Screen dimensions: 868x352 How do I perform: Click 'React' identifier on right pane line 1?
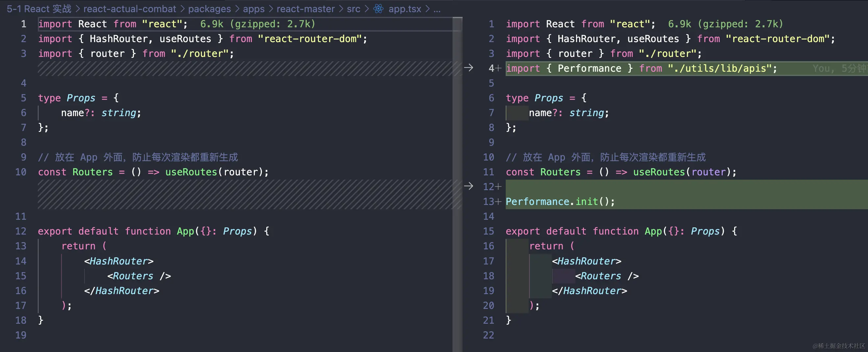point(560,24)
